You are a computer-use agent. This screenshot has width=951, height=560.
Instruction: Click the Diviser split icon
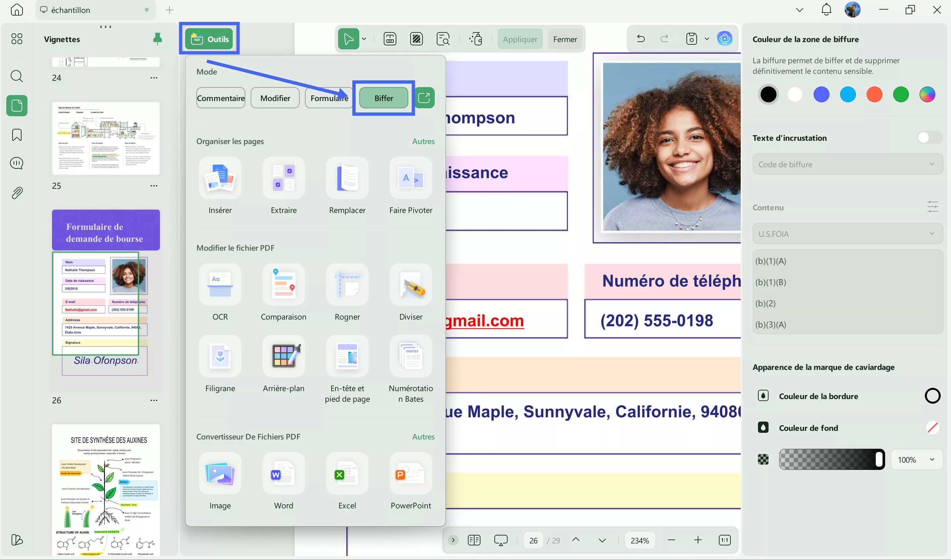[411, 285]
